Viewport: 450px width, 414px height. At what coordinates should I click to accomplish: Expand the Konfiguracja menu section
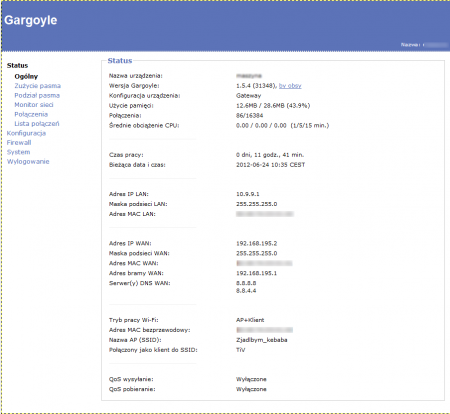click(26, 133)
